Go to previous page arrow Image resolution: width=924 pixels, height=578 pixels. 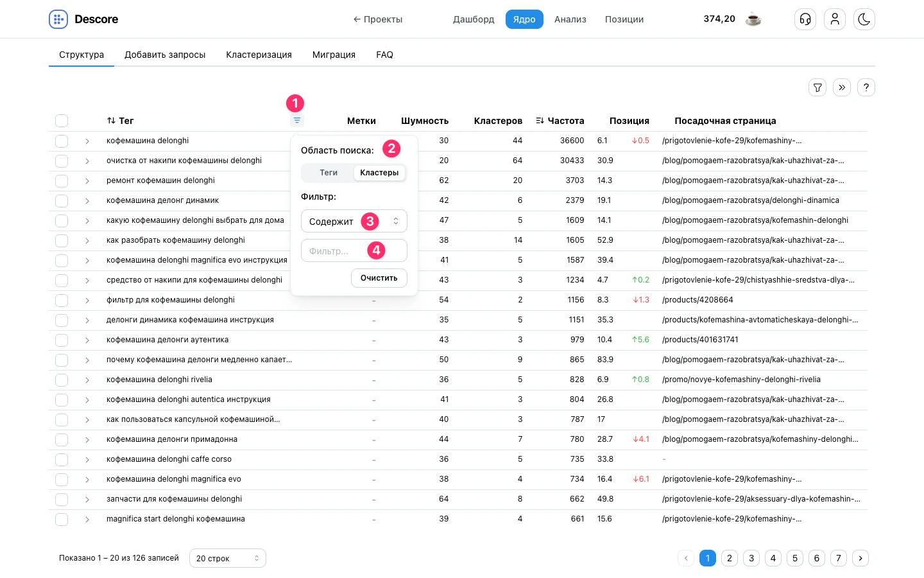(x=686, y=558)
